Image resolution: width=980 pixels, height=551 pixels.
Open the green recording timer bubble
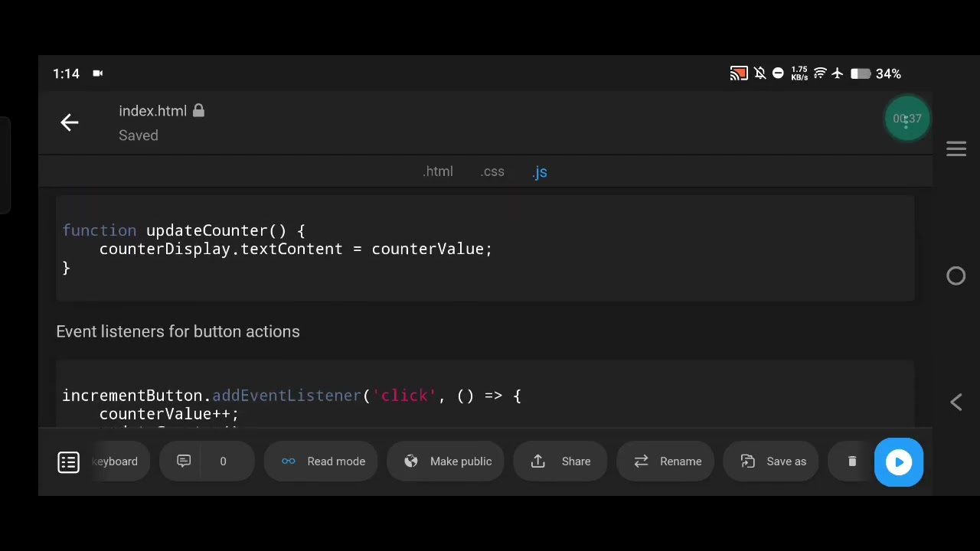click(907, 119)
